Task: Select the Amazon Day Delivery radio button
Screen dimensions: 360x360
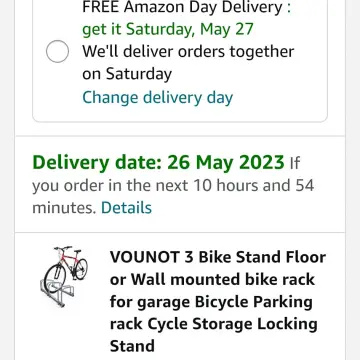Action: (57, 51)
